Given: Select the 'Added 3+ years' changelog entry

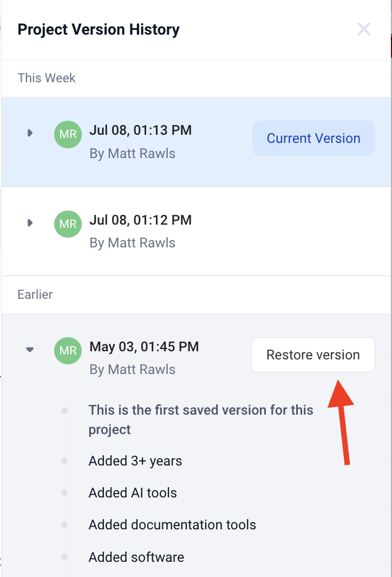Looking at the screenshot, I should (x=135, y=461).
